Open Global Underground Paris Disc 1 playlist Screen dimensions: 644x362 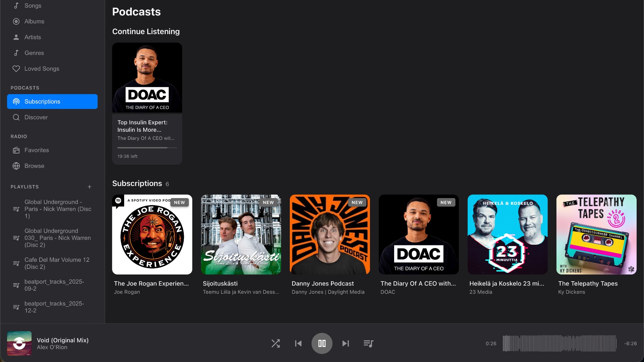coord(52,209)
